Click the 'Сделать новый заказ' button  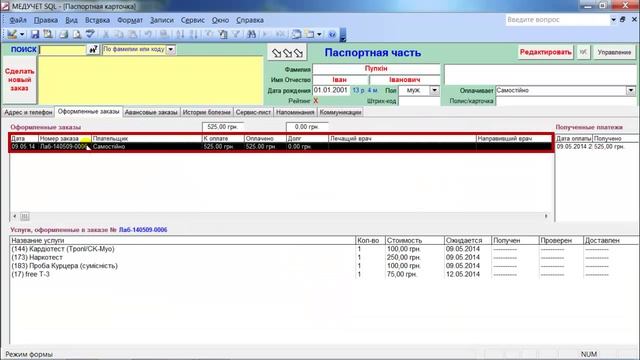point(20,80)
